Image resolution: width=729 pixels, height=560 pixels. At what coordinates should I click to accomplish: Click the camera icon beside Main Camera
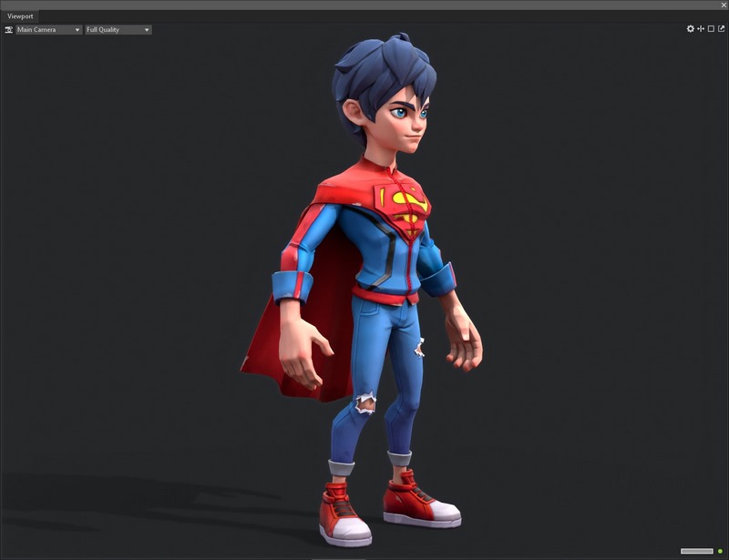pos(8,30)
